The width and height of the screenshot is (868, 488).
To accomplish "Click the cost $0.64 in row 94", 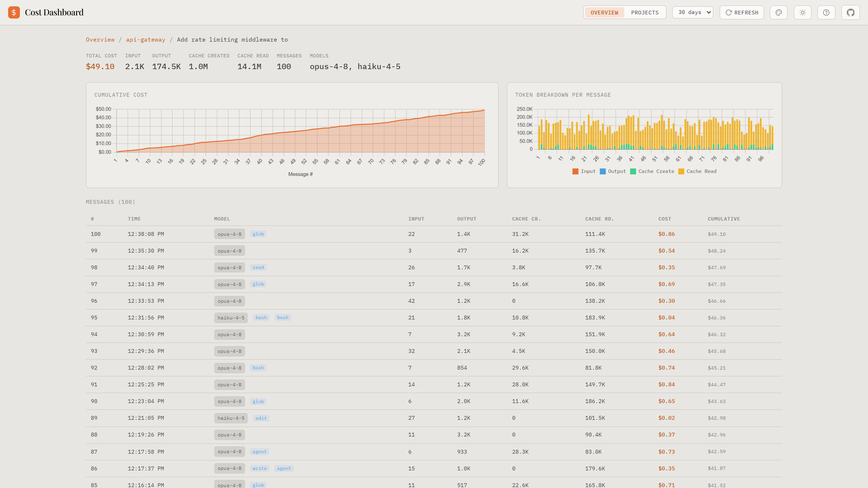I will [667, 334].
